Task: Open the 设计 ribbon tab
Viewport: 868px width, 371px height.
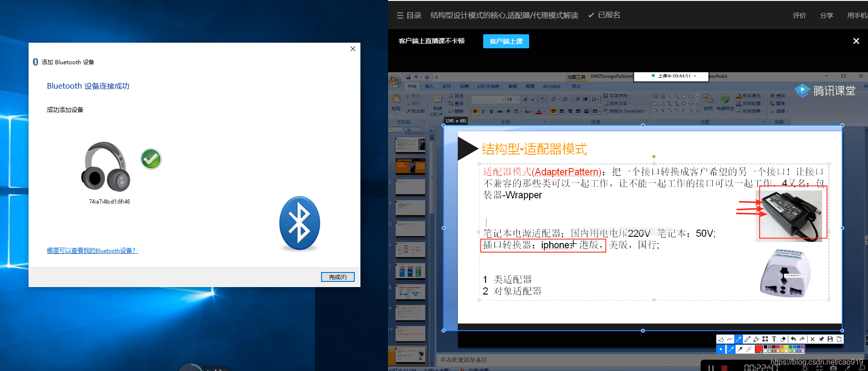Action: 447,86
